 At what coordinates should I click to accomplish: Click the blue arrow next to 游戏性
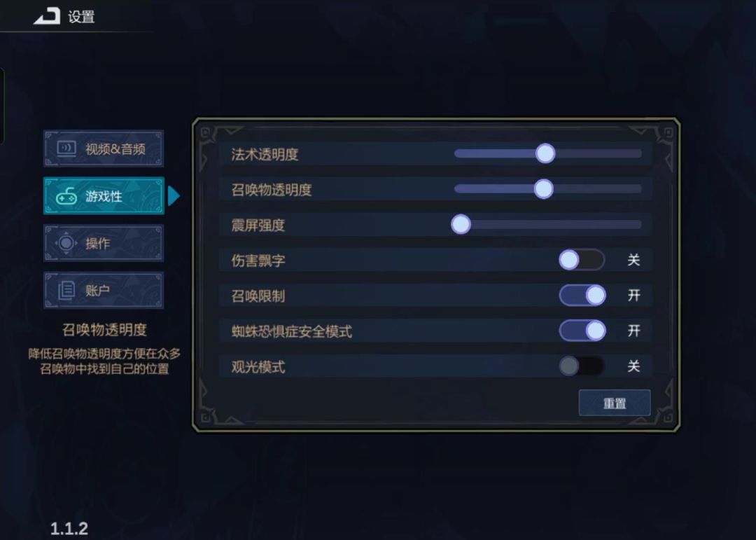[x=174, y=196]
